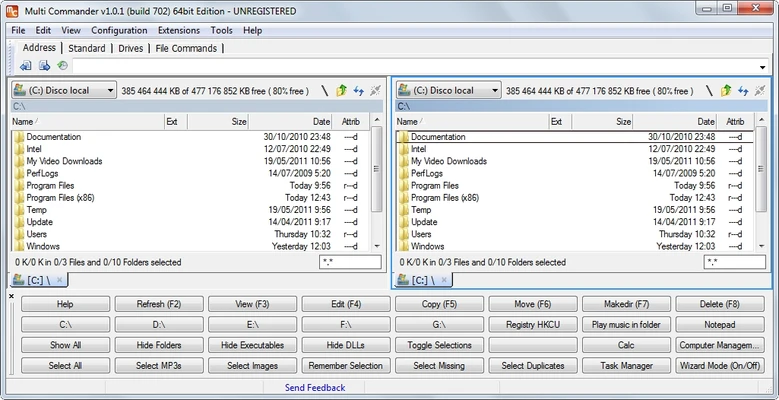Open the Help menu
Viewport: 779px width, 400px height.
point(252,30)
